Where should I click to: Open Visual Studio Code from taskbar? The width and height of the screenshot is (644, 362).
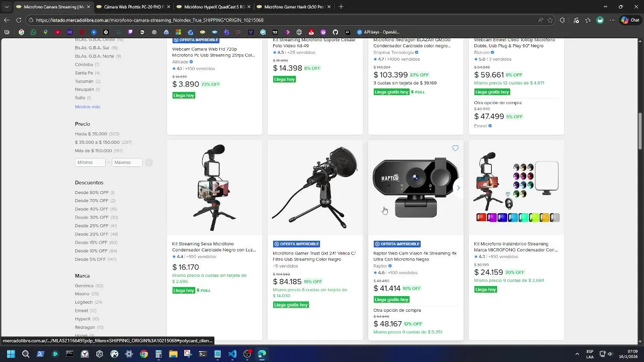pyautogui.click(x=232, y=354)
